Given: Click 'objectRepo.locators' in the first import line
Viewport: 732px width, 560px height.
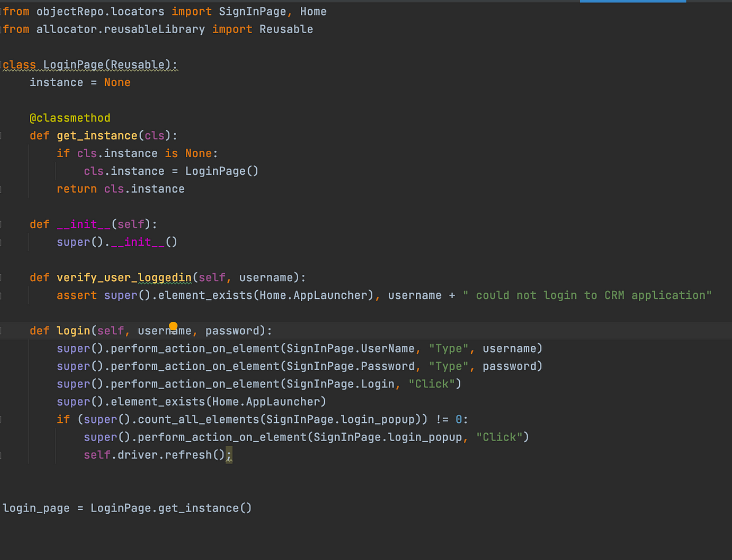Looking at the screenshot, I should tap(101, 11).
